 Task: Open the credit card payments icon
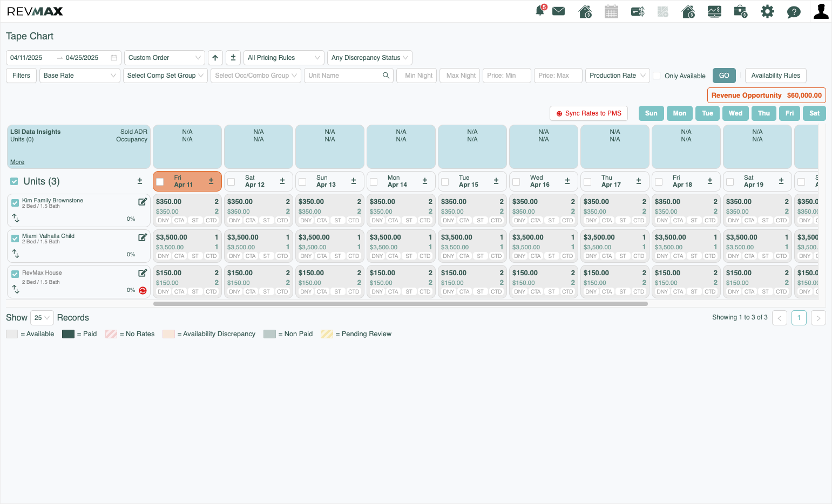638,11
